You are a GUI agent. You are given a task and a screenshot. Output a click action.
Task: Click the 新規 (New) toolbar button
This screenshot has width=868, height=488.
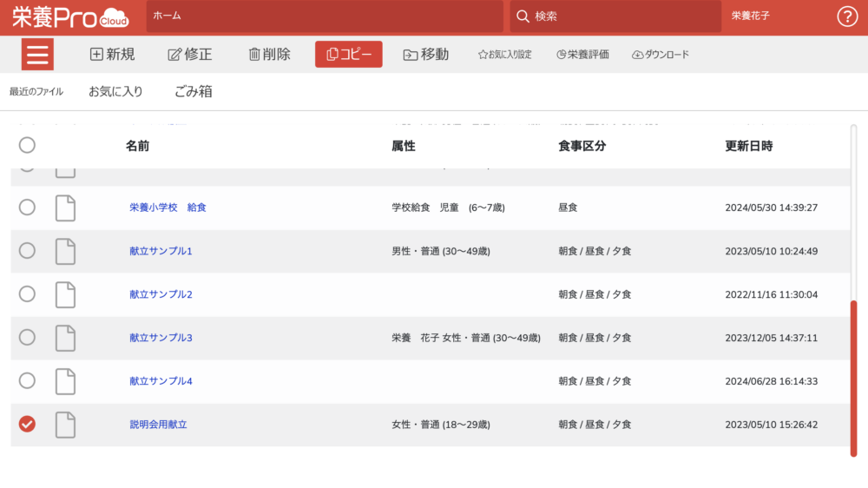click(x=113, y=55)
